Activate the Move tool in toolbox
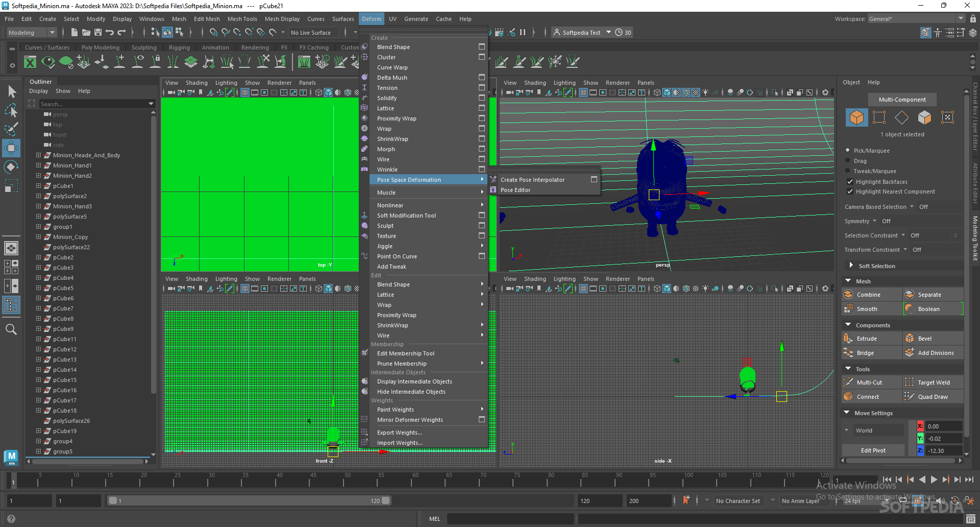980x527 pixels. [x=11, y=148]
